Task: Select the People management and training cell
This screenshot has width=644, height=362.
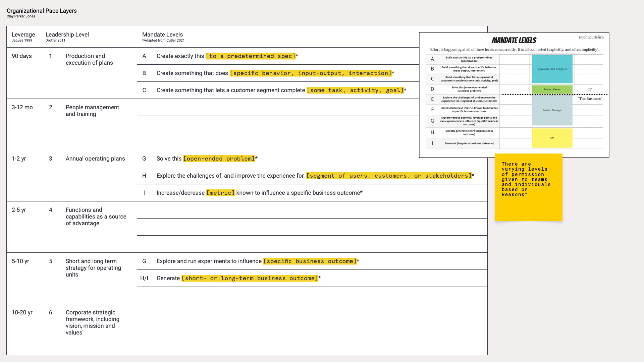Action: pyautogui.click(x=92, y=111)
